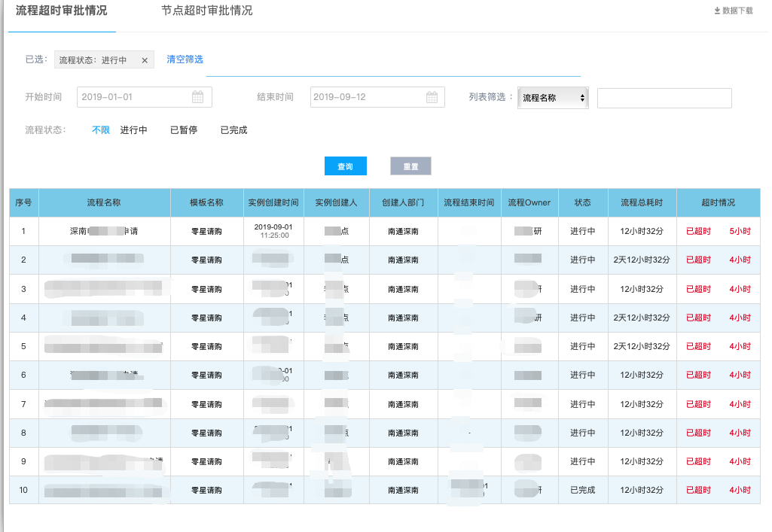The image size is (772, 532).
Task: Remove the 流程状态：进行中 filter tag
Action: click(x=145, y=60)
